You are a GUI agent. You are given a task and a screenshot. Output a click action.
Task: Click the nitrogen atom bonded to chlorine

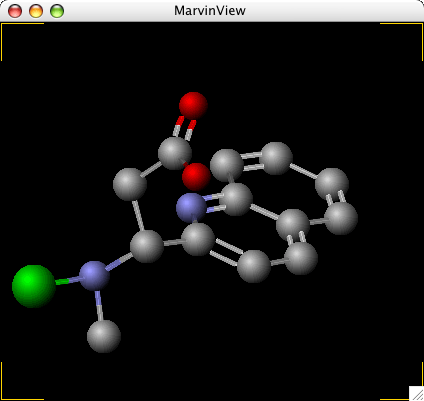(x=94, y=276)
